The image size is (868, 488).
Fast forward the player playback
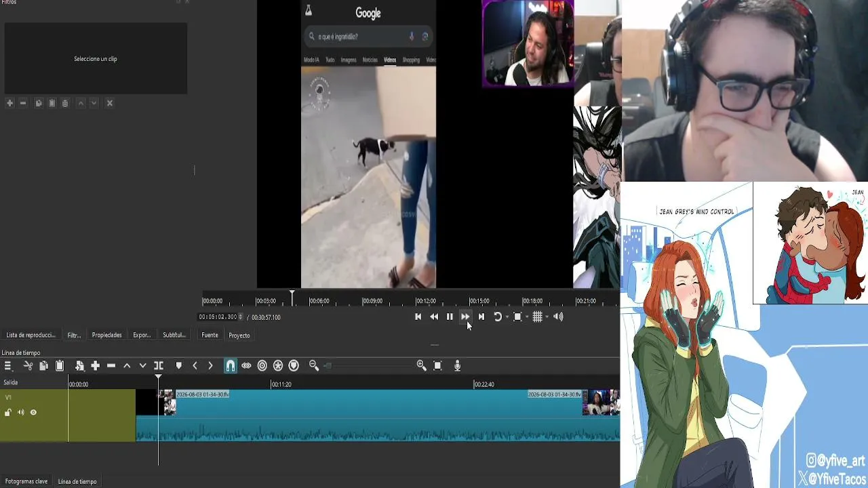pos(465,317)
